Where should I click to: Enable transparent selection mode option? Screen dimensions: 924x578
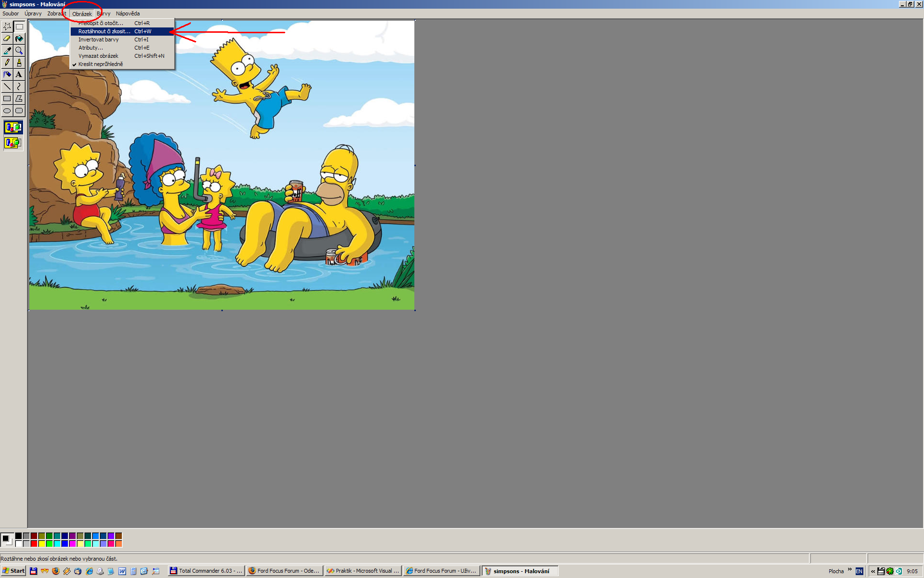13,143
